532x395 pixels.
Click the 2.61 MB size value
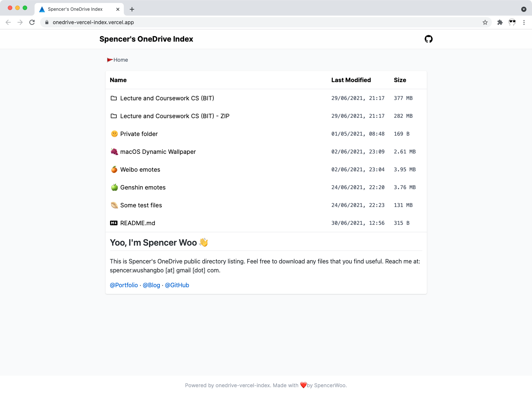click(x=405, y=152)
